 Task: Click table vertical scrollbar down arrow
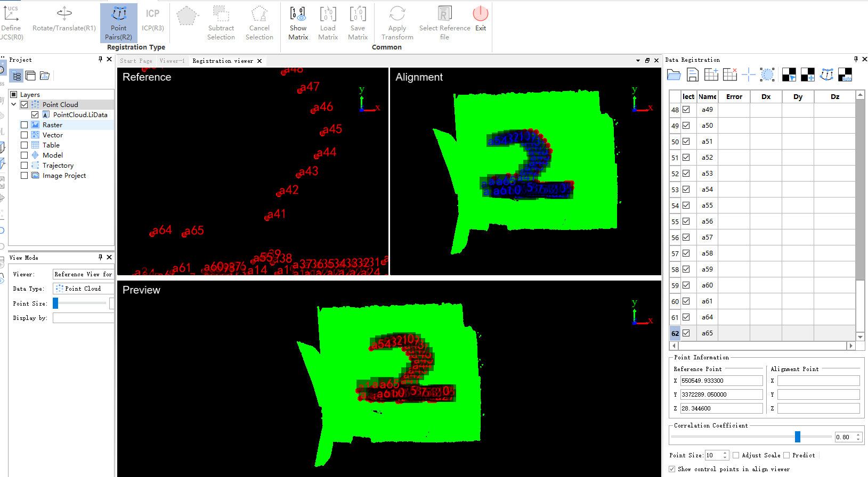(860, 336)
